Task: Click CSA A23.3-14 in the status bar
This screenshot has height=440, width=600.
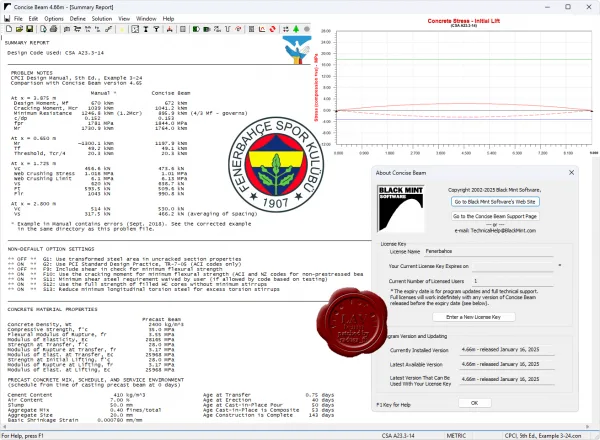Action: [398, 436]
